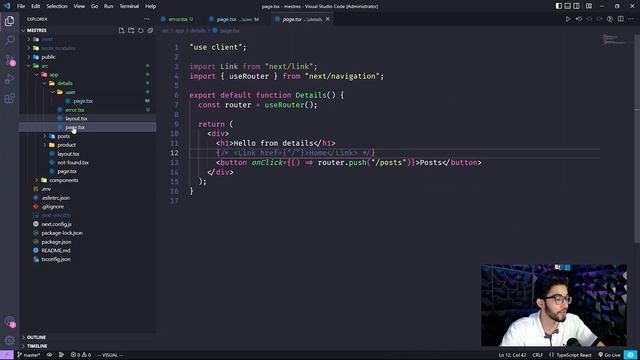
Task: Open the Run and Debug view
Action: tap(9, 79)
